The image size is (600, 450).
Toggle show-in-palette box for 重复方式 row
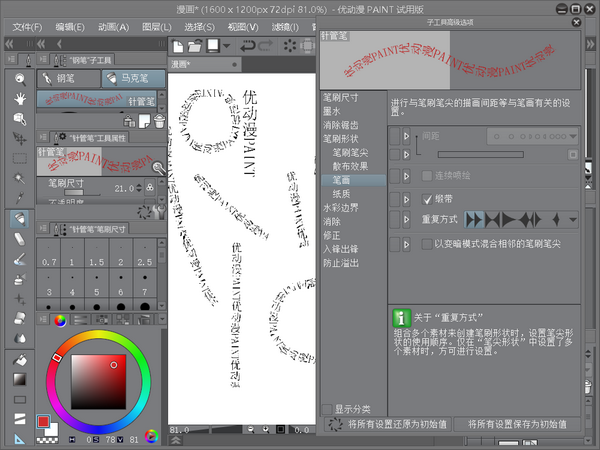point(395,220)
